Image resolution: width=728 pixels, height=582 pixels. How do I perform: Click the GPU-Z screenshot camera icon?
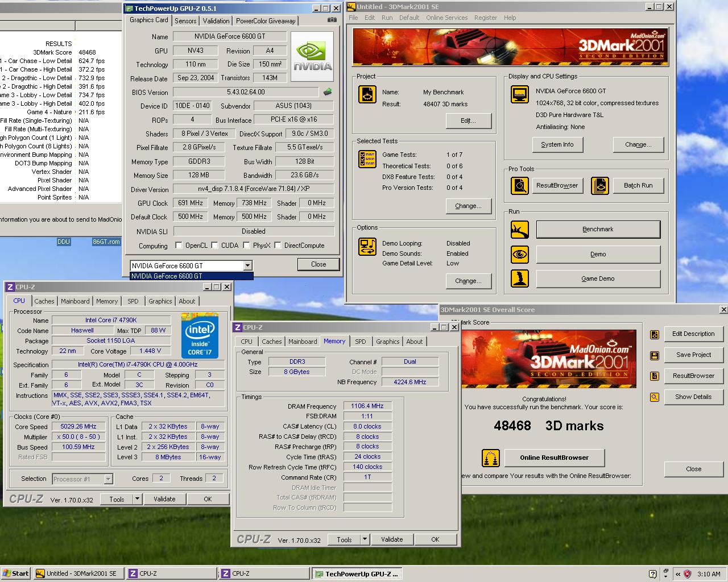tap(332, 20)
